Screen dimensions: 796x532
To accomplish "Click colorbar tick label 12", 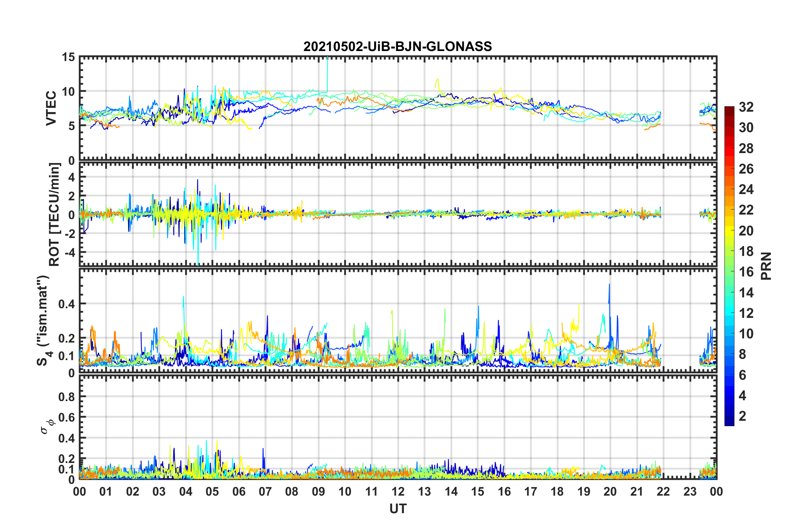I will coord(746,313).
